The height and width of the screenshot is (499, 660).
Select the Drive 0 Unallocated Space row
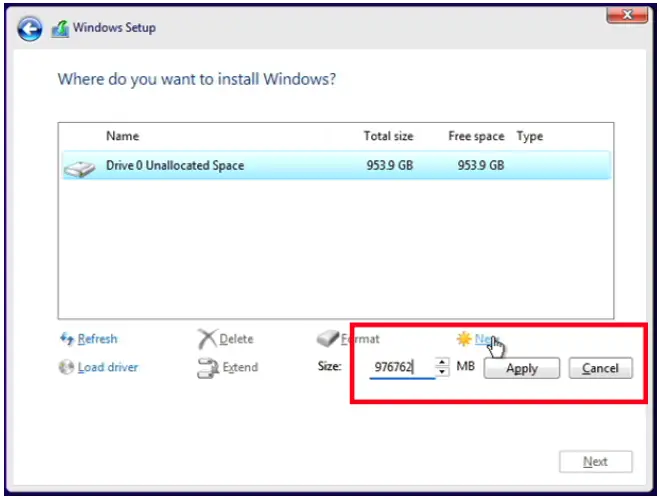336,165
